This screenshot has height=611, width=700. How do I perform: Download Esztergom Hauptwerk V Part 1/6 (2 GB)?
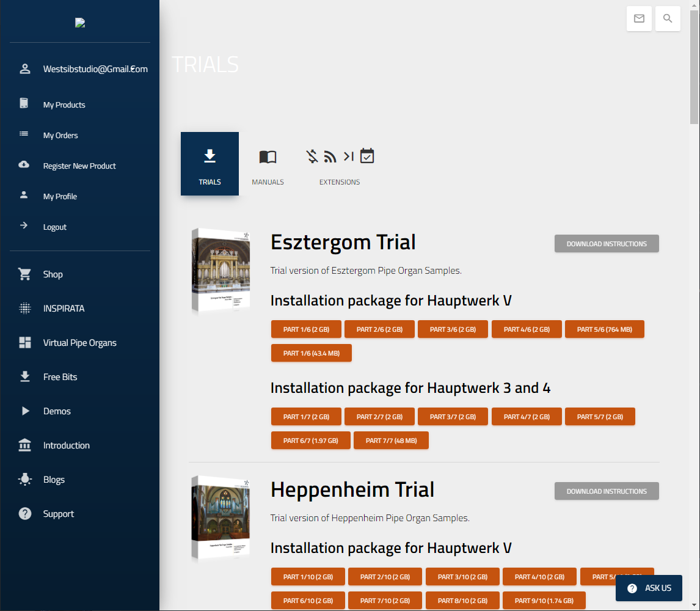[306, 329]
